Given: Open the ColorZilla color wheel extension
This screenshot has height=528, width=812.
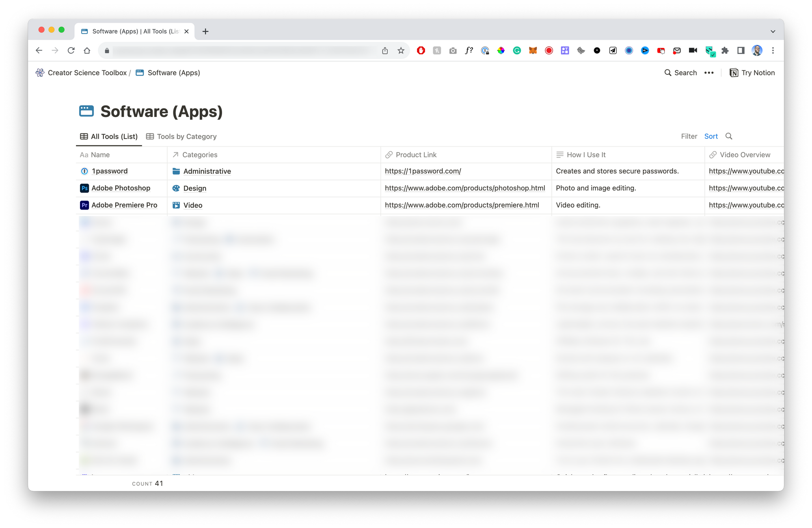Looking at the screenshot, I should coord(501,50).
